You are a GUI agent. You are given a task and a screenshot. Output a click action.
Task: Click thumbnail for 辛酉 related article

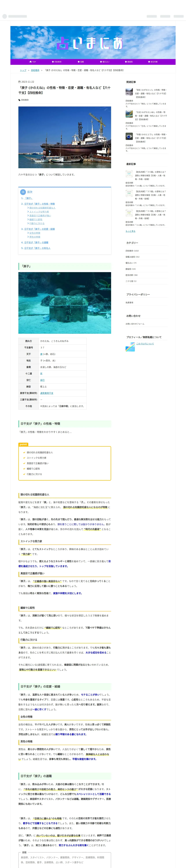tap(129, 136)
